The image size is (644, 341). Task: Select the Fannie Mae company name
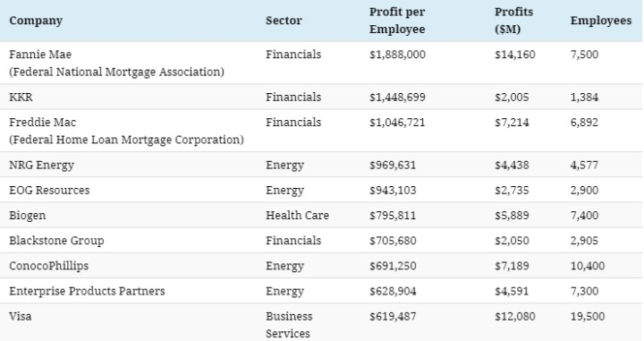coord(40,55)
